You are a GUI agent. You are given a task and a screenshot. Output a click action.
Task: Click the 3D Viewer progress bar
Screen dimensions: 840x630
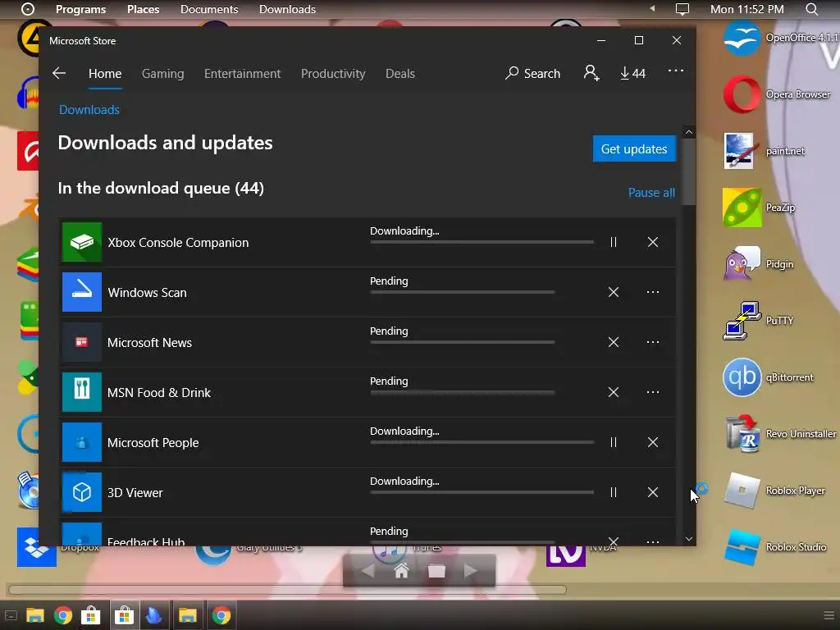(482, 492)
